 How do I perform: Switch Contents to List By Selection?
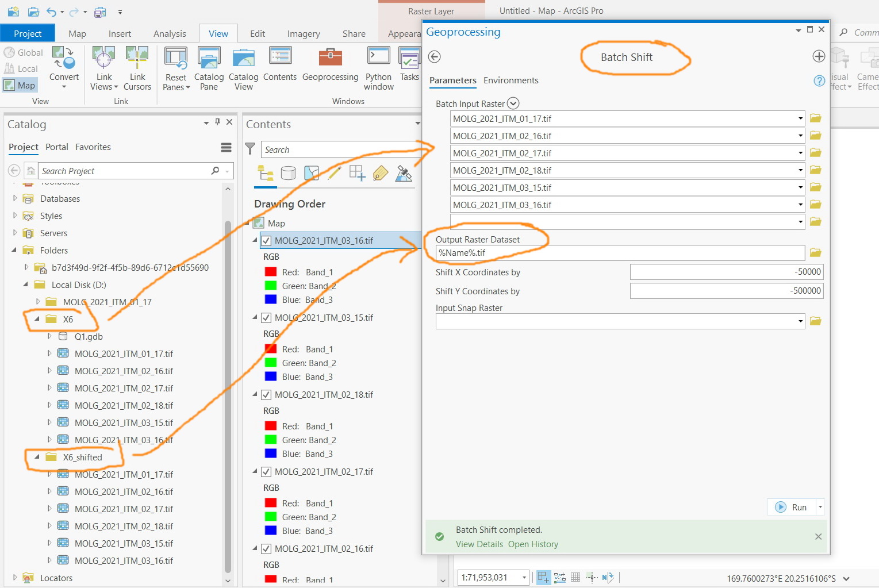[x=311, y=173]
